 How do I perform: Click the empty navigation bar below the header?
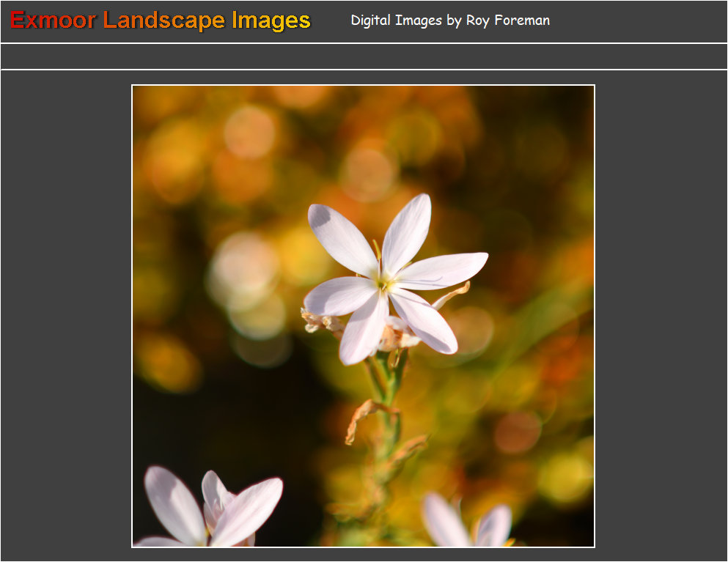364,56
